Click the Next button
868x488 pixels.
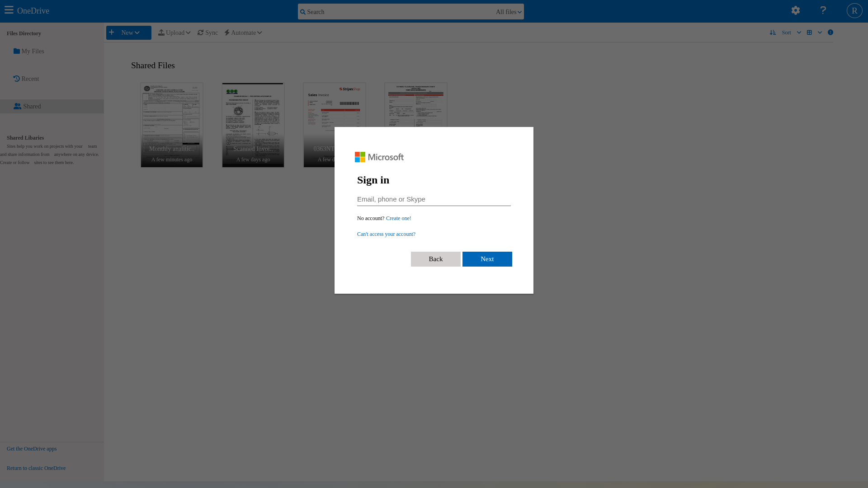pyautogui.click(x=487, y=259)
